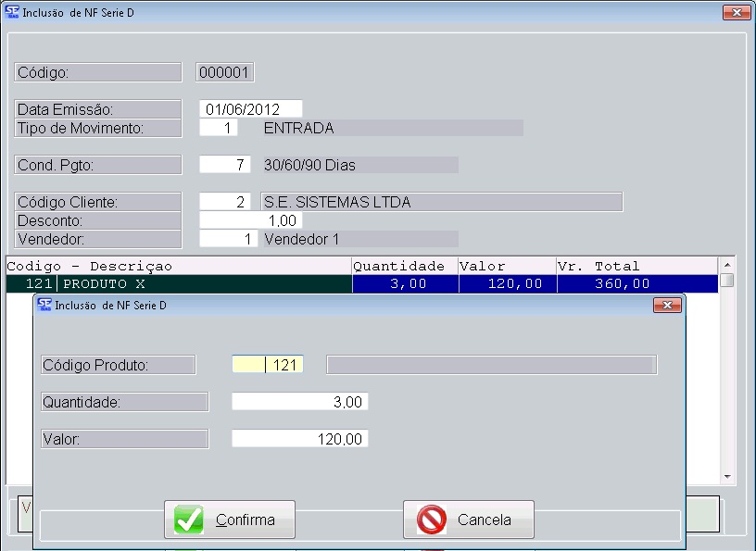Focus the Código Cliente number field
This screenshot has height=551, width=756.
[224, 202]
